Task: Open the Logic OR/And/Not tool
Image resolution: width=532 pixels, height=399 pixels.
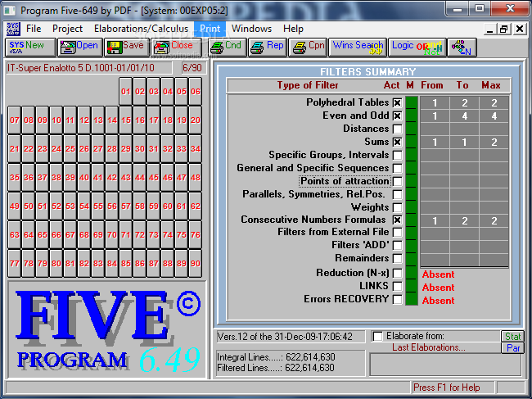Action: pos(417,47)
